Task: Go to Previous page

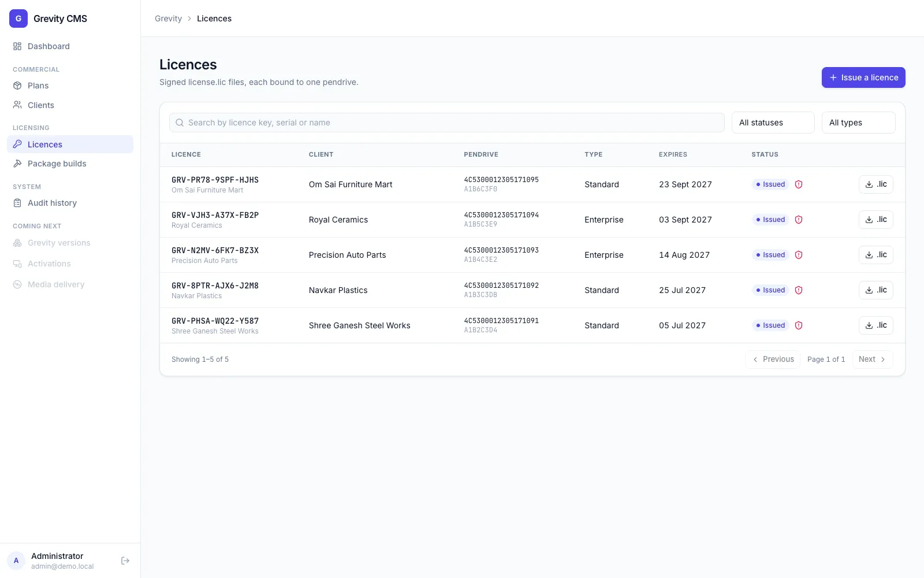Action: [773, 360]
